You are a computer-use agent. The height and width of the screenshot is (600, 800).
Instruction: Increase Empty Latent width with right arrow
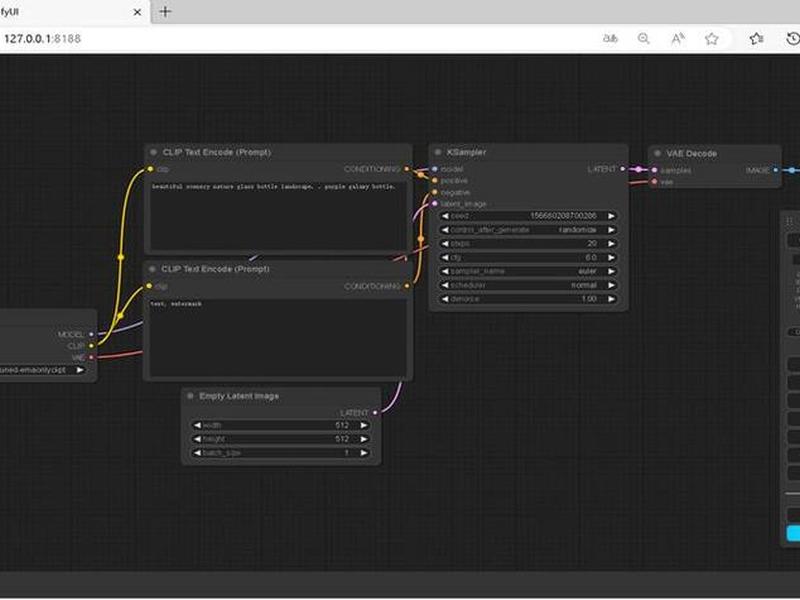click(x=364, y=425)
